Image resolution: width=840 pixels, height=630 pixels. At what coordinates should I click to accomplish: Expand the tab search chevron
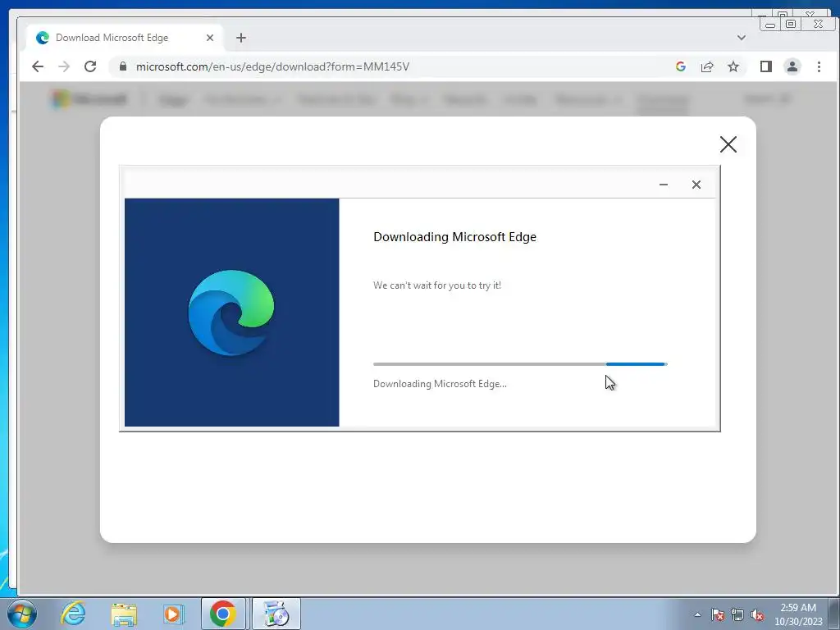pos(742,38)
